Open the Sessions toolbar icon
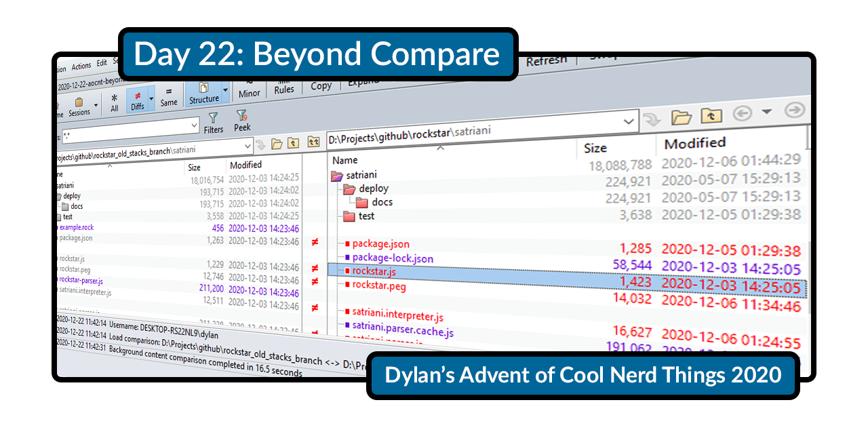Screen dimensions: 868x434 (78, 104)
